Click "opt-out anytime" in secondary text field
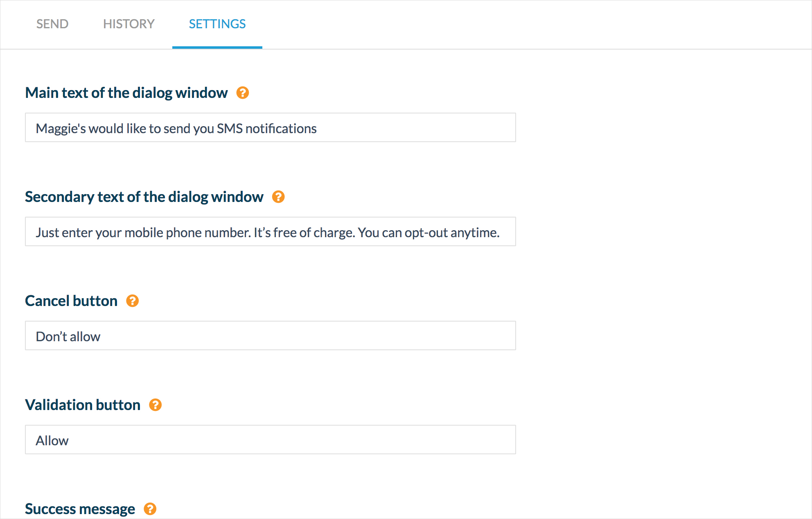812x519 pixels. pyautogui.click(x=452, y=233)
